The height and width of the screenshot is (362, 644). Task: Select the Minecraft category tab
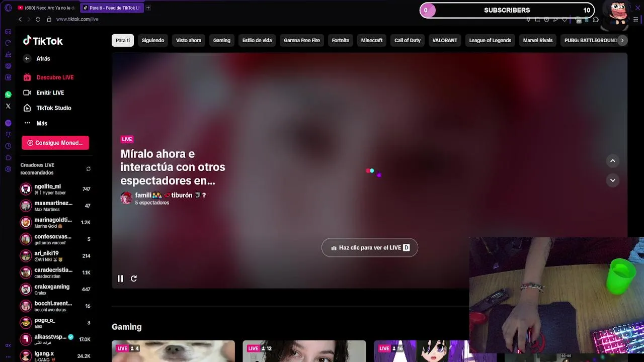point(372,40)
